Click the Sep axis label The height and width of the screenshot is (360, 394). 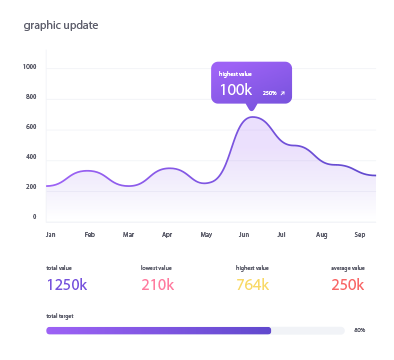pos(360,235)
